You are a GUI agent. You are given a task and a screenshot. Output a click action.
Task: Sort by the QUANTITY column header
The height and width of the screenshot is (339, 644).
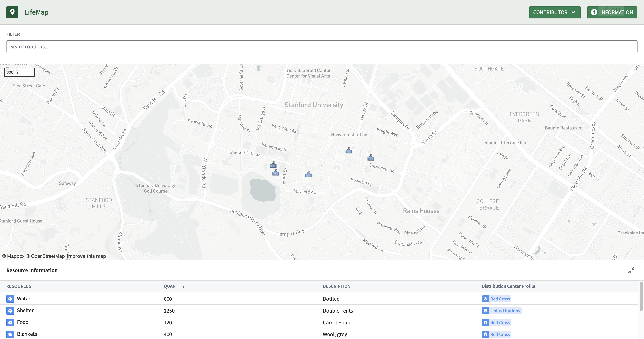coord(174,286)
